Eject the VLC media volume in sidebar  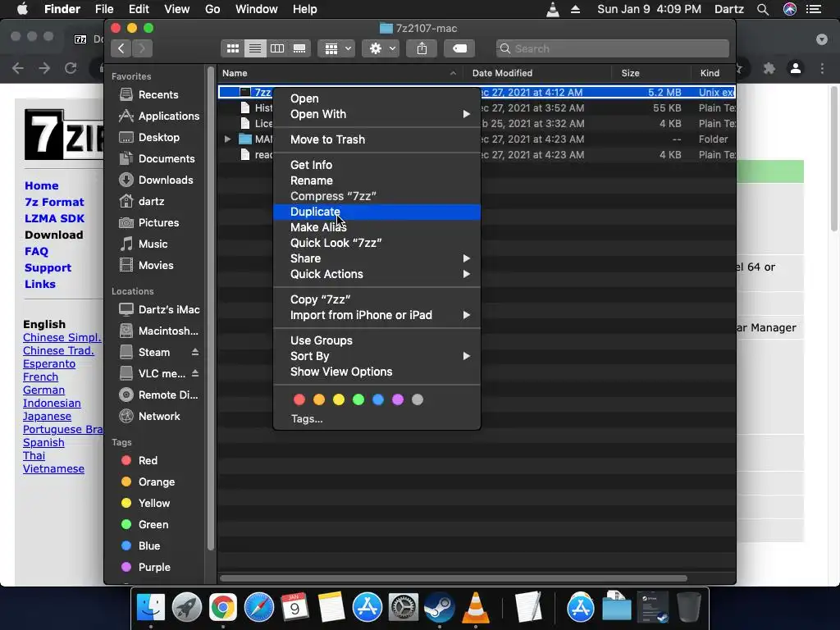click(195, 373)
